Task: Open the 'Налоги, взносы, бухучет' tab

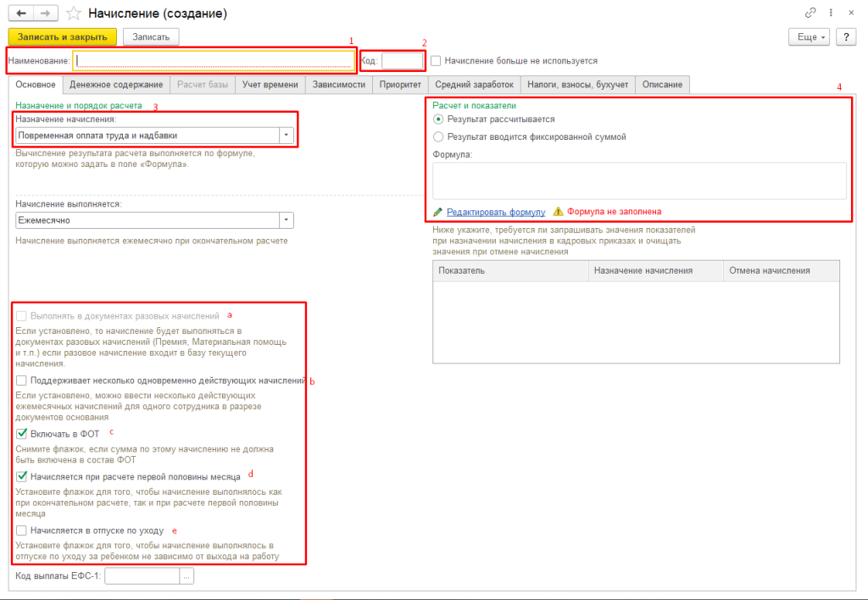Action: tap(577, 85)
